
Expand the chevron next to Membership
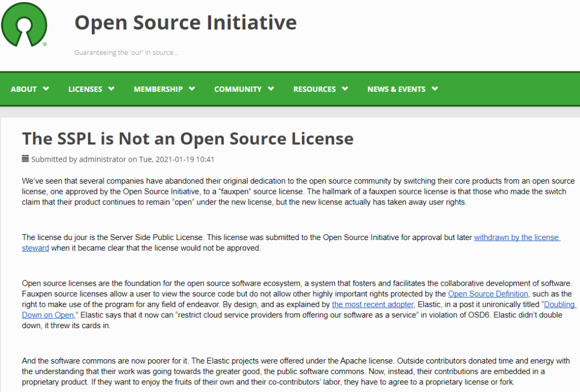(x=192, y=89)
